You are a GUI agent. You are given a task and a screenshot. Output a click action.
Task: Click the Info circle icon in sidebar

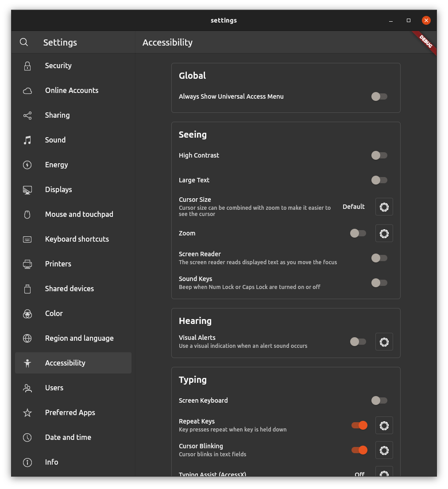tap(27, 462)
